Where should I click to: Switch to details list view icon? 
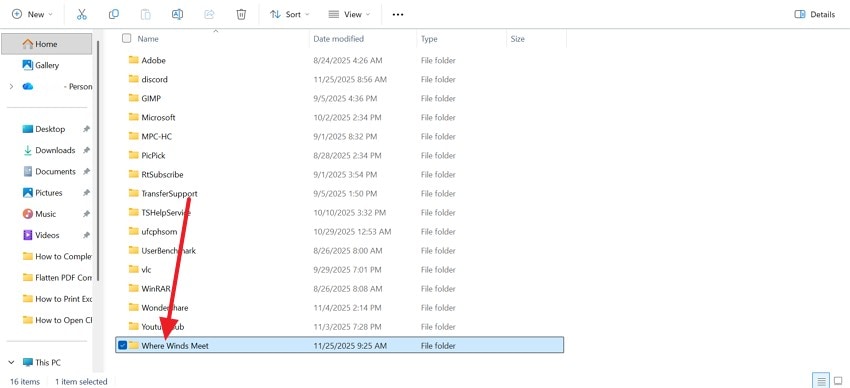pos(822,381)
